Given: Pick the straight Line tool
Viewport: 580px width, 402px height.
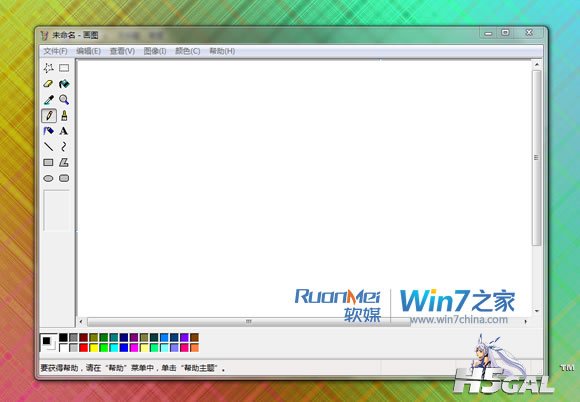Looking at the screenshot, I should (48, 147).
